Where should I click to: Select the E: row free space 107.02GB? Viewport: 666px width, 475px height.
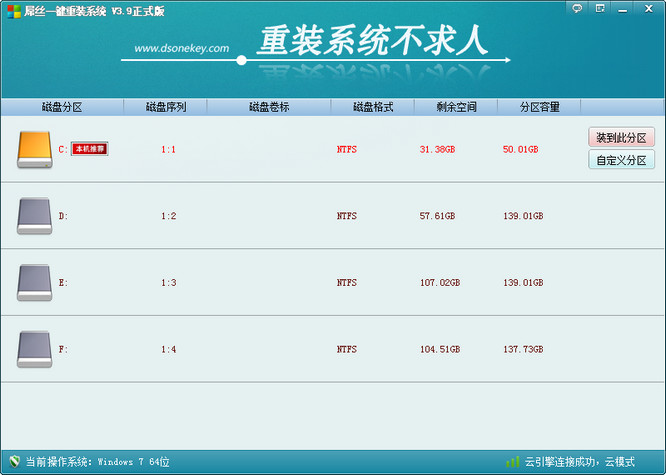click(x=438, y=283)
